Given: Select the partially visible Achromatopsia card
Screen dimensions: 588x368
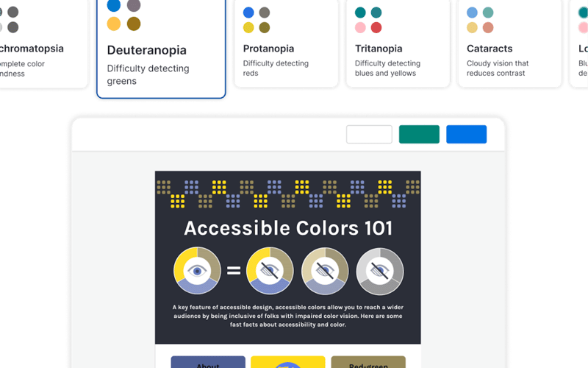Looking at the screenshot, I should click(x=43, y=43).
